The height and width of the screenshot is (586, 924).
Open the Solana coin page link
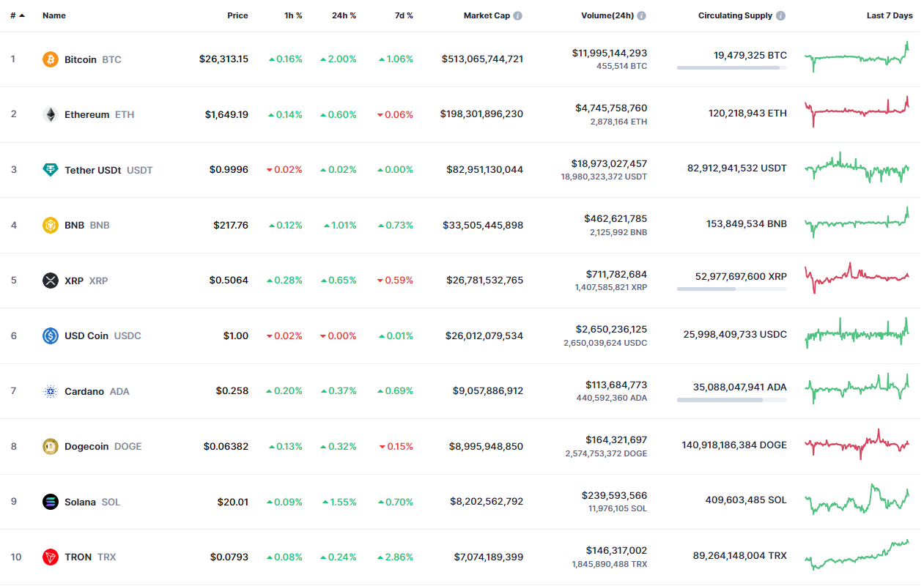pos(80,502)
